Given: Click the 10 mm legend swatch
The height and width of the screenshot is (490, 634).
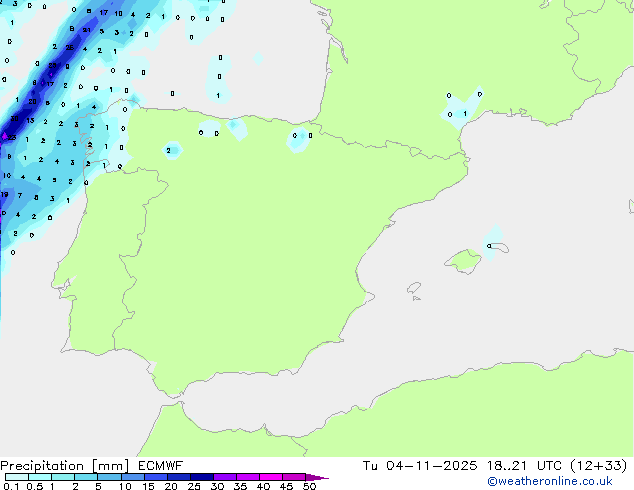Looking at the screenshot, I should click(x=133, y=477).
